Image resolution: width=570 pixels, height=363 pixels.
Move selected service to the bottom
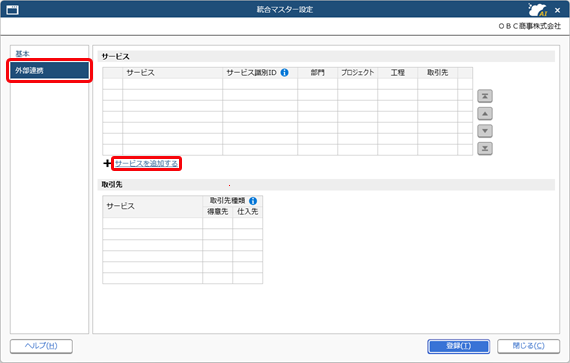tap(485, 148)
